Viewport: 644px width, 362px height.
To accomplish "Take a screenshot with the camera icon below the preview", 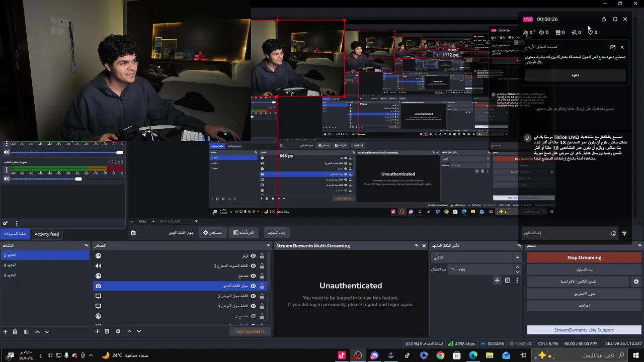I will point(133,233).
